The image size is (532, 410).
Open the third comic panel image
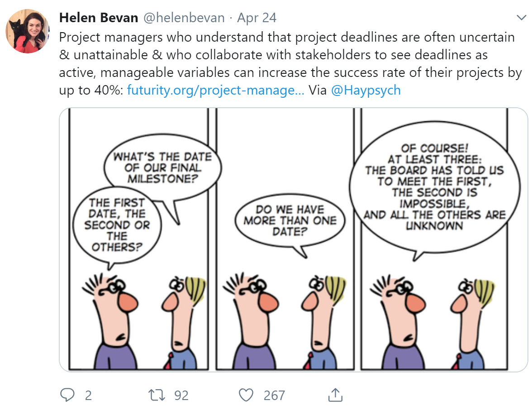(x=434, y=239)
